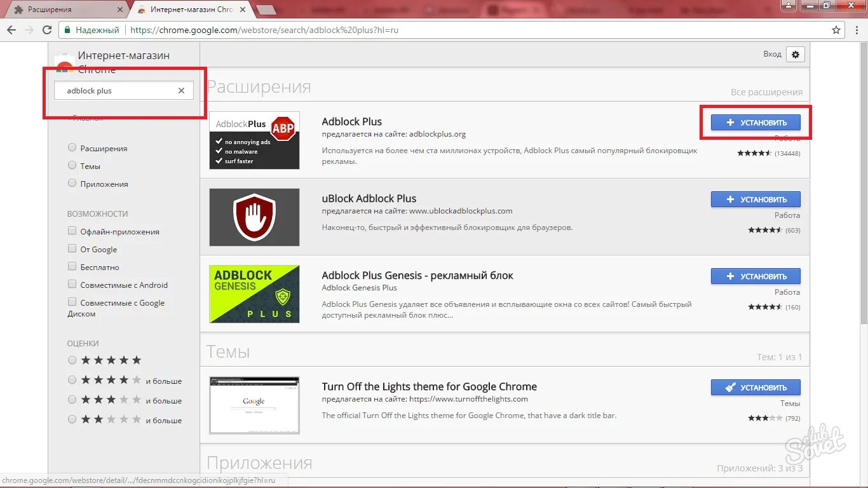Open Adblock Genesis Plus thumbnail
Image resolution: width=868 pixels, height=488 pixels.
[x=254, y=294]
